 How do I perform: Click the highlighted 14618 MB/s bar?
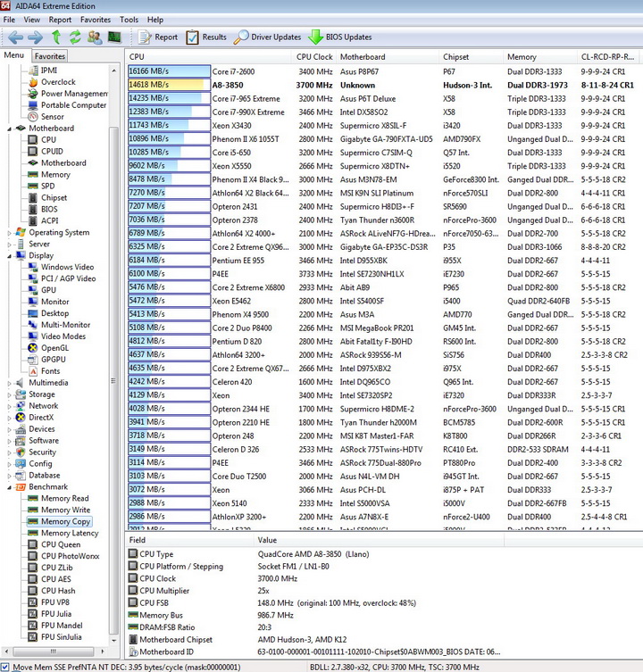169,85
